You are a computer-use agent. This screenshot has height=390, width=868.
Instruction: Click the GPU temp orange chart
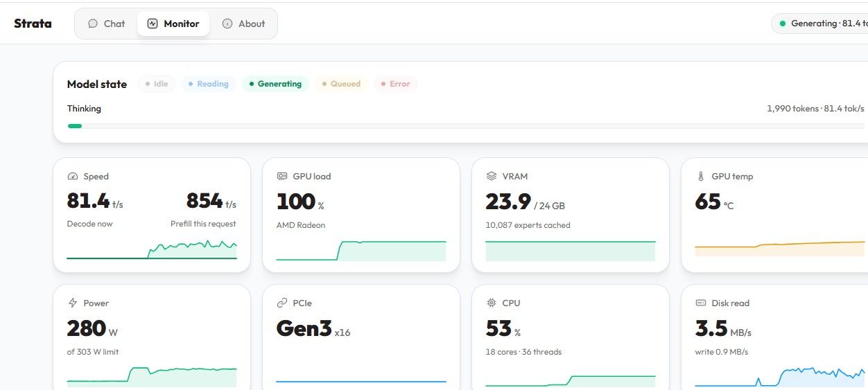pyautogui.click(x=780, y=249)
